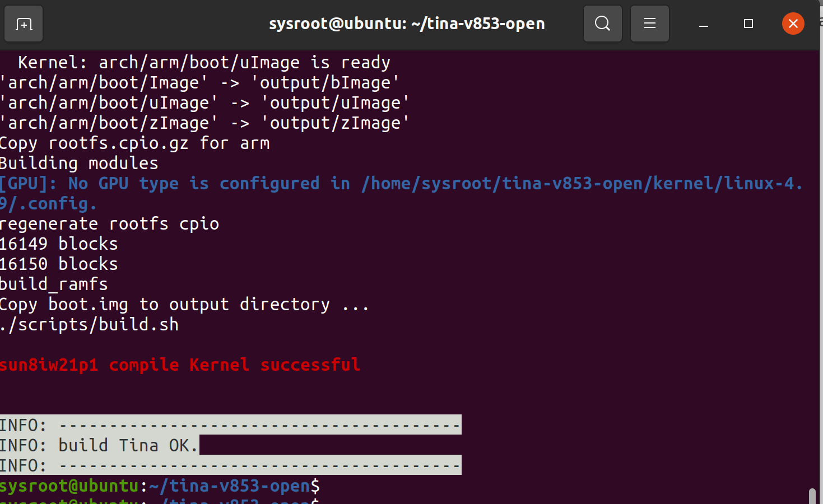Select the plus icon in the header bar
823x504 pixels.
click(23, 23)
